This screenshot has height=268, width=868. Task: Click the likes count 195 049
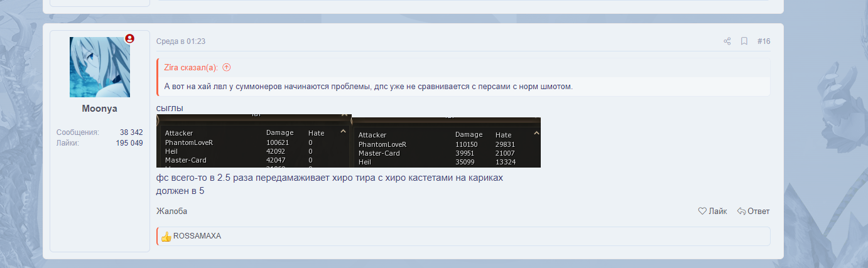point(129,143)
